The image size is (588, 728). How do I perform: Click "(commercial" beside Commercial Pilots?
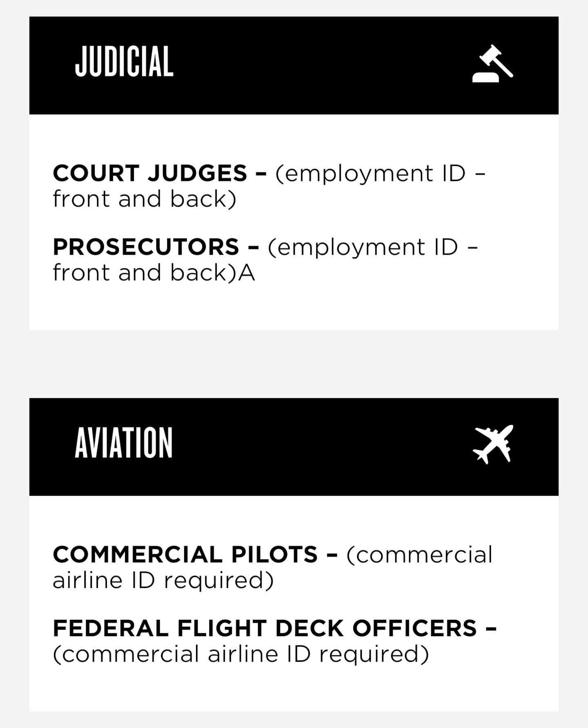420,555
